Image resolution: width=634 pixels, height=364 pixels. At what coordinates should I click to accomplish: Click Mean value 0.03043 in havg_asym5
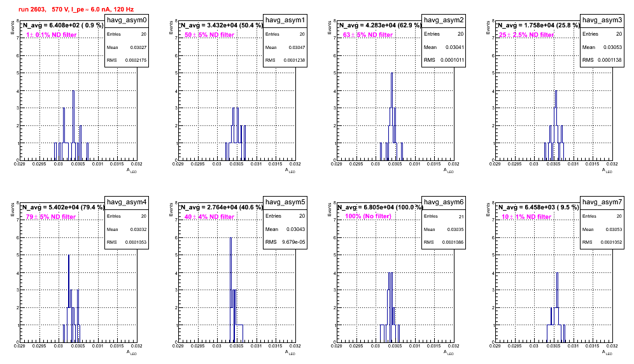(296, 229)
